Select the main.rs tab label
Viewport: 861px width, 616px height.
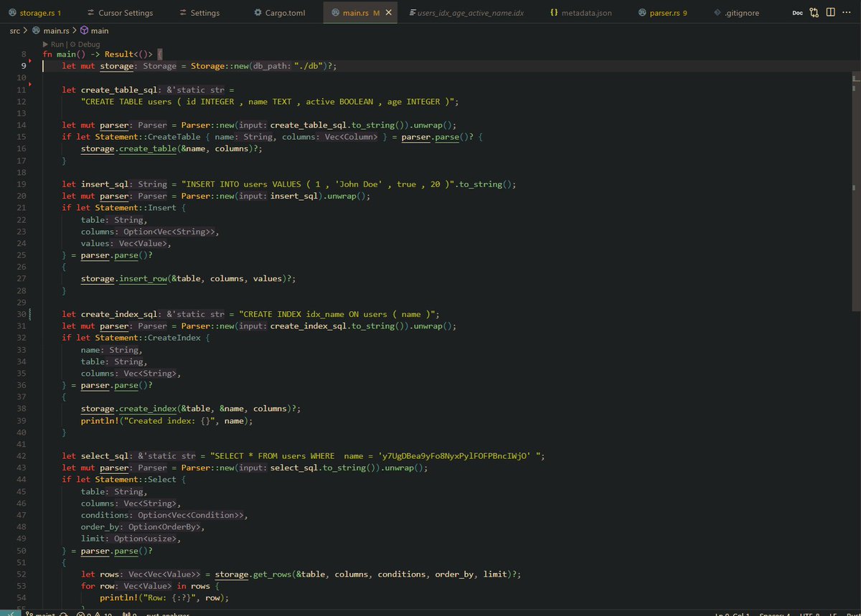pyautogui.click(x=356, y=13)
